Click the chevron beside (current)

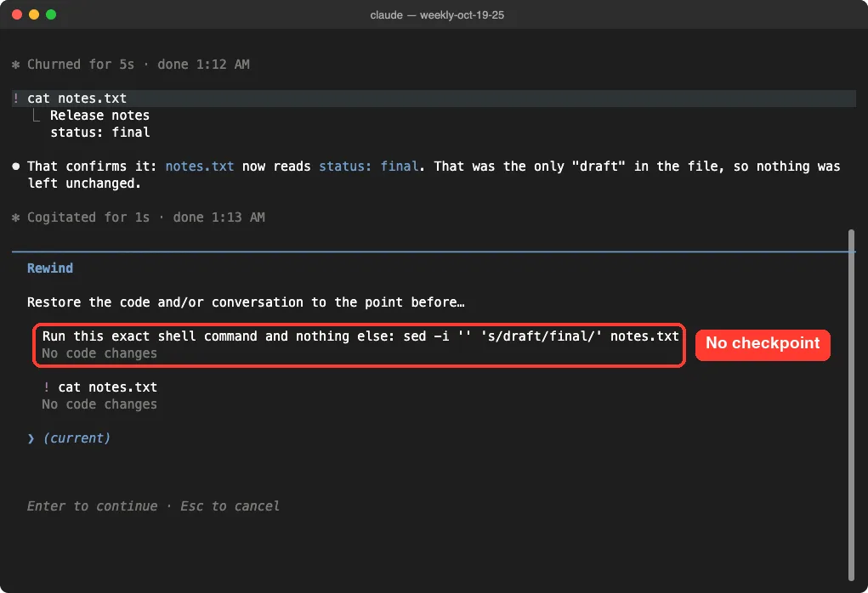pyautogui.click(x=31, y=438)
